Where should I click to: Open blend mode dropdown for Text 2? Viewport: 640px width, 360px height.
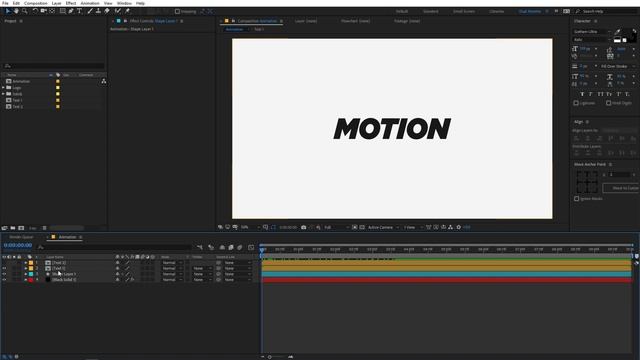pyautogui.click(x=171, y=263)
